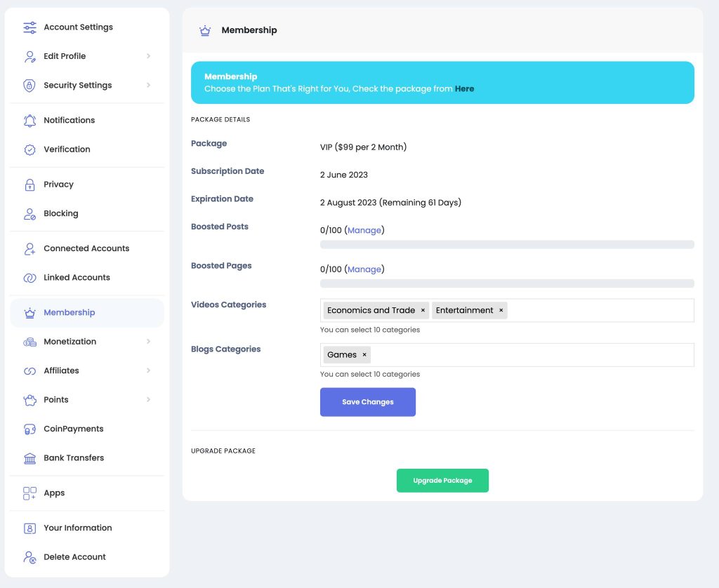Expand the Points chevron
719x588 pixels.
point(148,400)
